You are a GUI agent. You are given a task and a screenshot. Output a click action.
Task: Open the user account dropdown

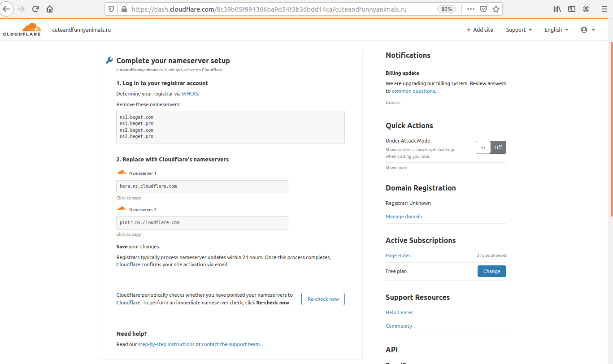[588, 30]
